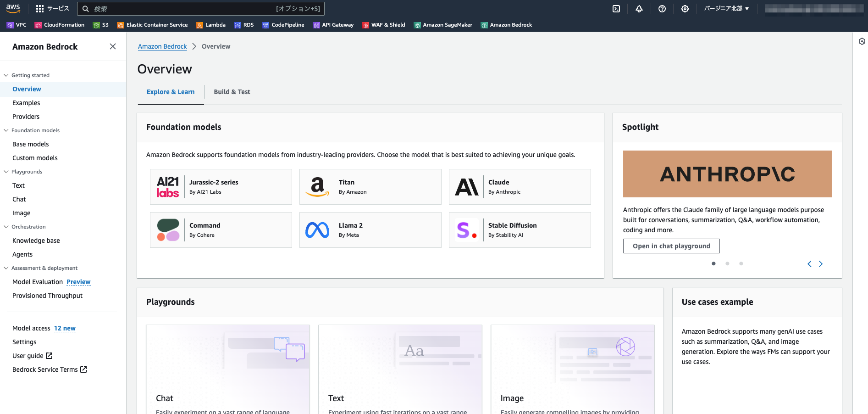Show next Spotlight slide
868x414 pixels.
tap(821, 264)
